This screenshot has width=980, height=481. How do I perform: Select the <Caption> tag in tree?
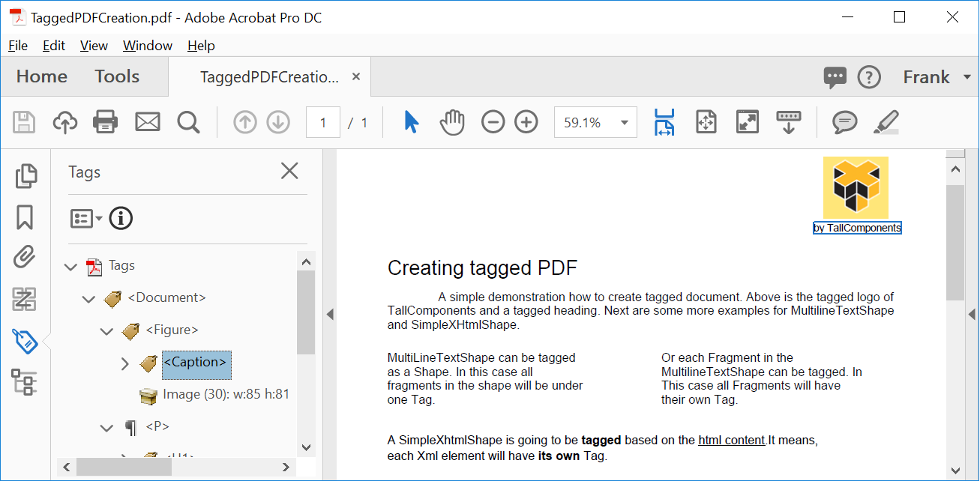click(x=196, y=363)
